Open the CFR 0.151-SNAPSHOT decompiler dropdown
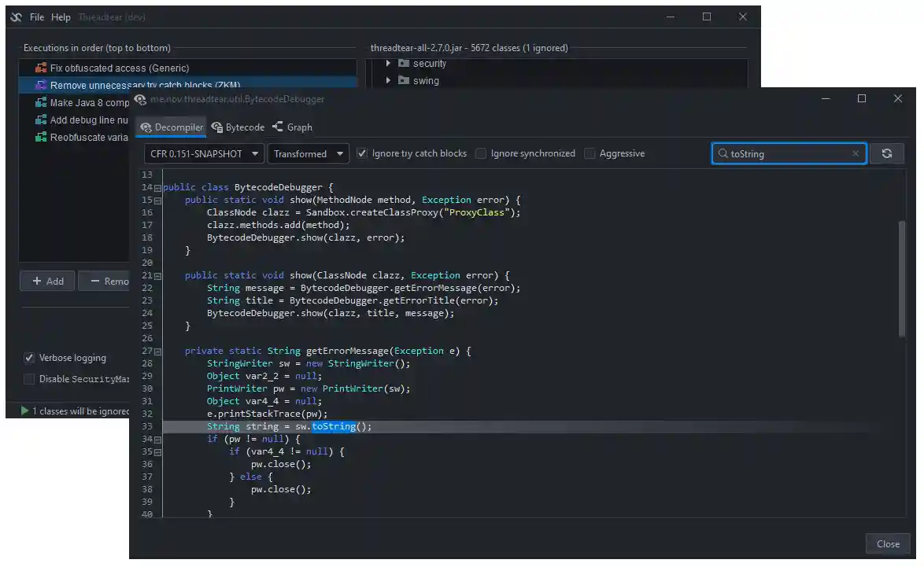This screenshot has height=567, width=924. tap(203, 153)
